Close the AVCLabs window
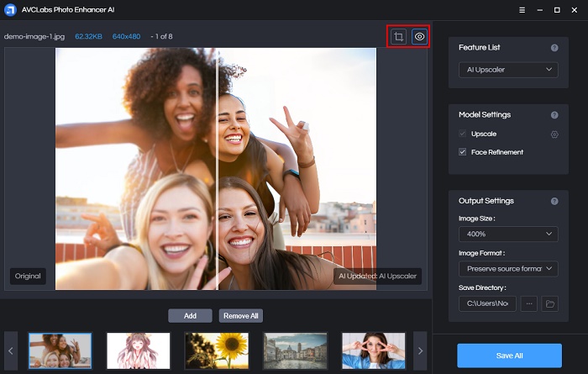The width and height of the screenshot is (588, 374). [575, 10]
